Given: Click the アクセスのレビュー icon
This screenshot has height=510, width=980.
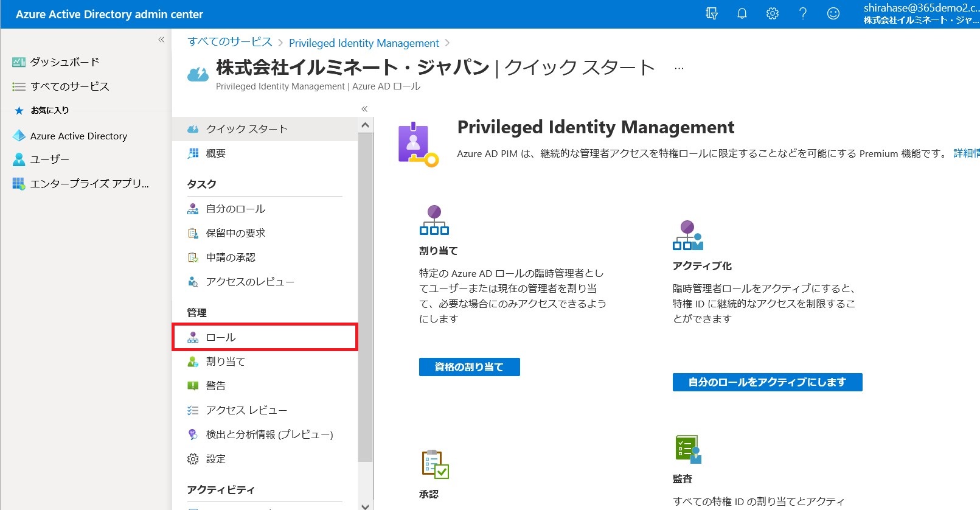Looking at the screenshot, I should (x=193, y=282).
